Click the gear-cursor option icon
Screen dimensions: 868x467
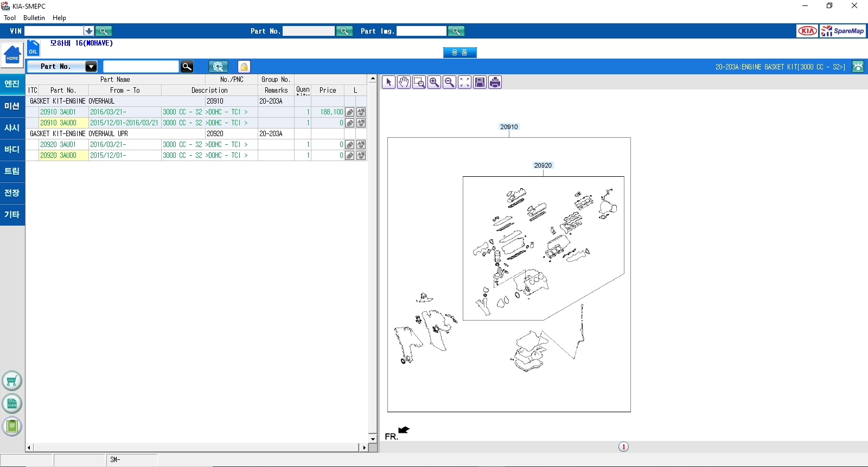tap(218, 67)
